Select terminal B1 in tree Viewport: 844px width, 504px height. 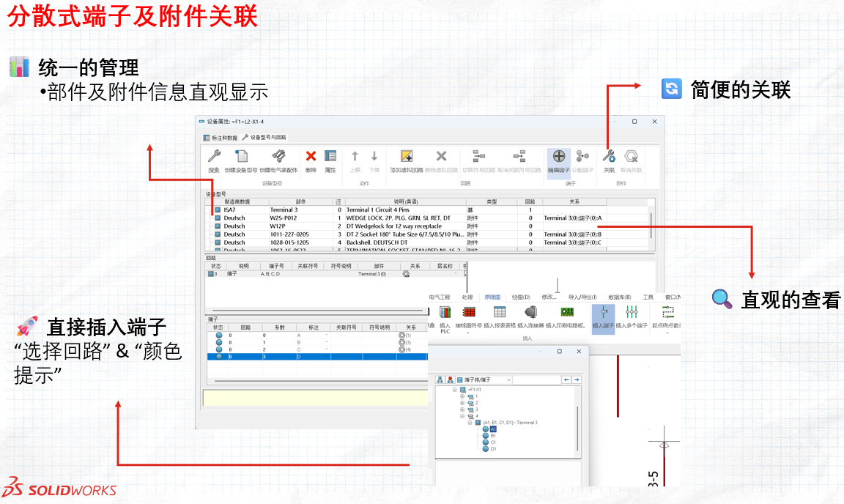click(x=493, y=436)
